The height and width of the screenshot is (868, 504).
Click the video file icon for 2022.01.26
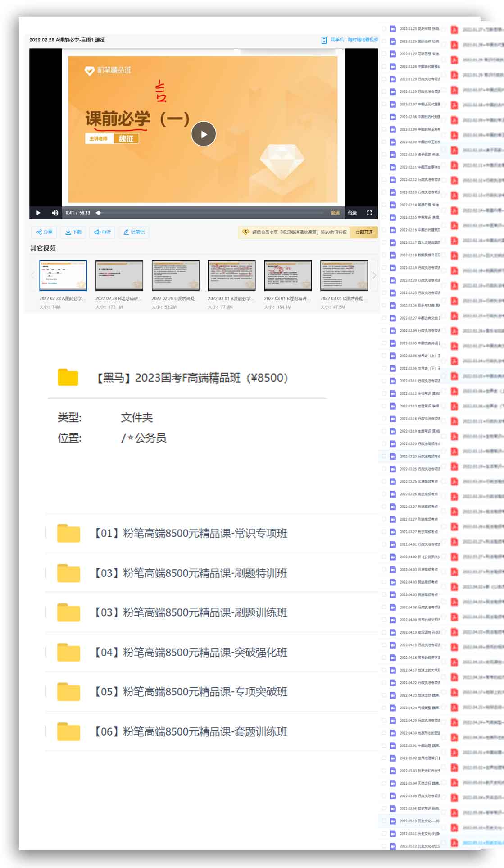point(393,41)
